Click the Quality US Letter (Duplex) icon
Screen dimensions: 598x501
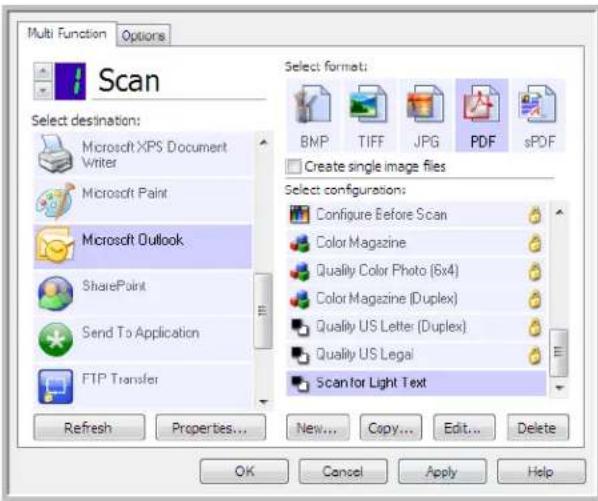coord(300,327)
